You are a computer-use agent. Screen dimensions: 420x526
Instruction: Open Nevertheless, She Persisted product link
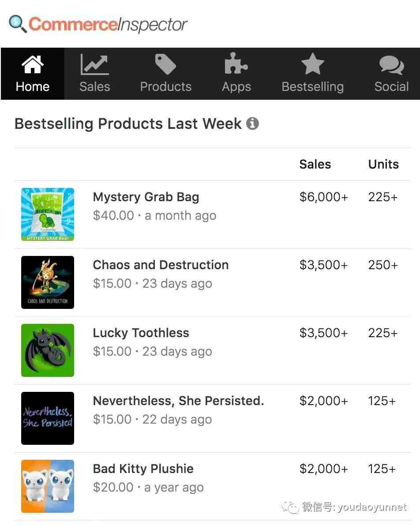[178, 401]
